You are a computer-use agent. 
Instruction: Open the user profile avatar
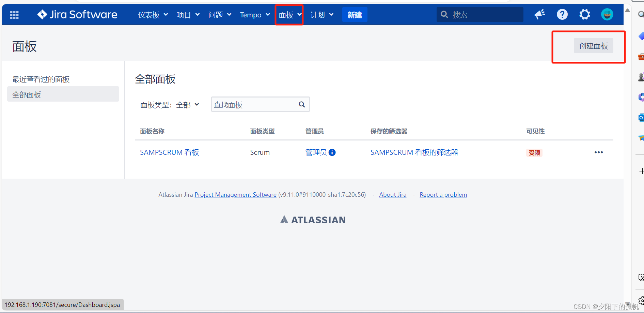607,14
